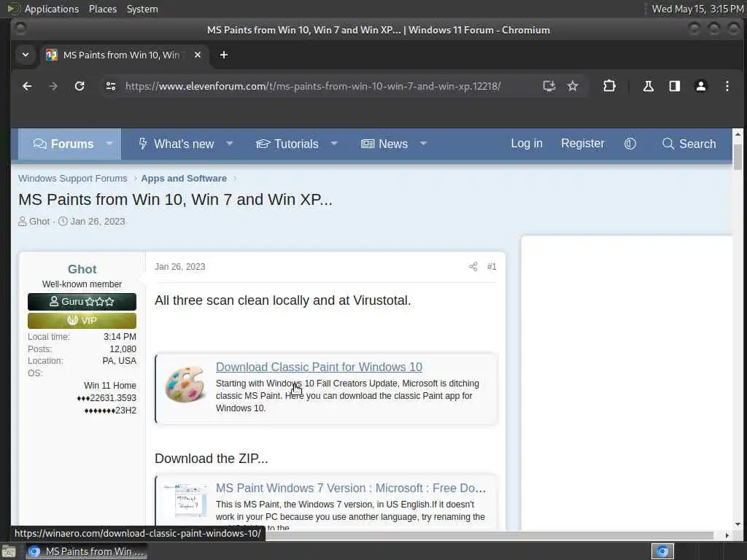
Task: Click the post date Jan 26, 2023
Action: point(180,267)
